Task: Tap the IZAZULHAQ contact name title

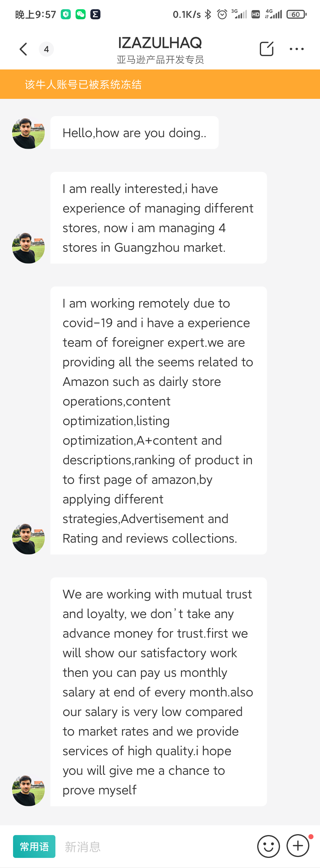Action: coord(160,43)
